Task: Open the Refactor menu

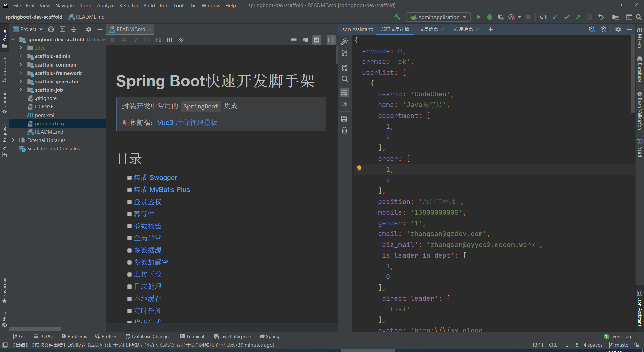Action: 128,5
